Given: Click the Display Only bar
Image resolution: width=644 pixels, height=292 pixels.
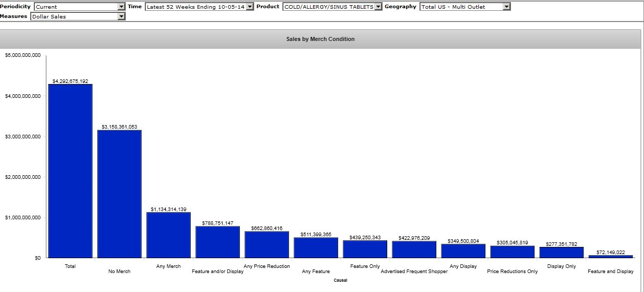Looking at the screenshot, I should (x=561, y=252).
